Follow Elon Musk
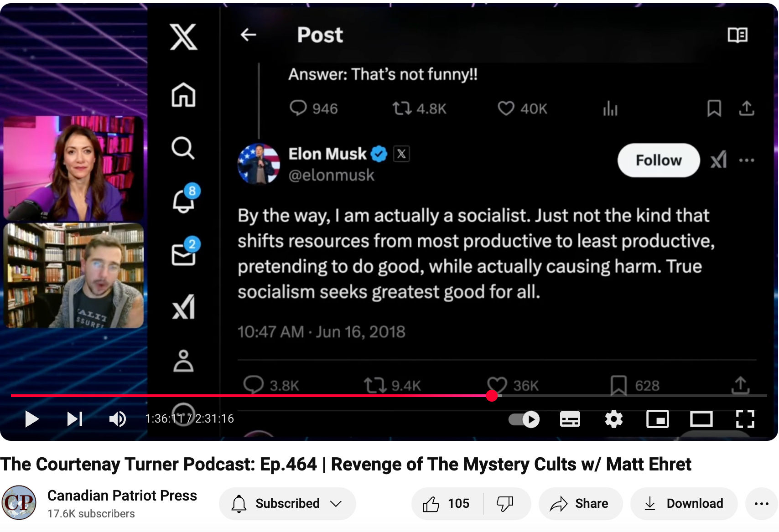The width and height of the screenshot is (779, 532). pyautogui.click(x=659, y=160)
